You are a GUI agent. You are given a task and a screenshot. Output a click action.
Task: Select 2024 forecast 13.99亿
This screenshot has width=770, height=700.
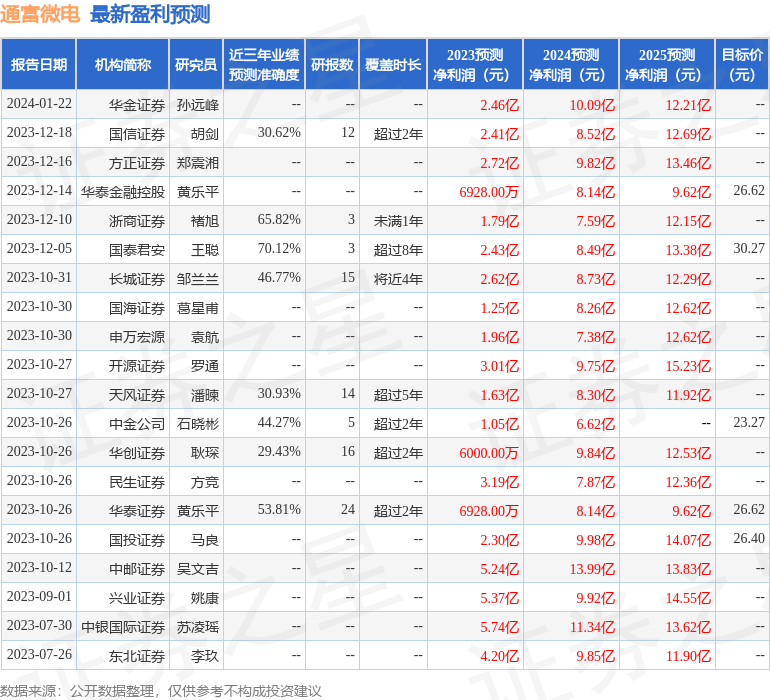point(592,569)
